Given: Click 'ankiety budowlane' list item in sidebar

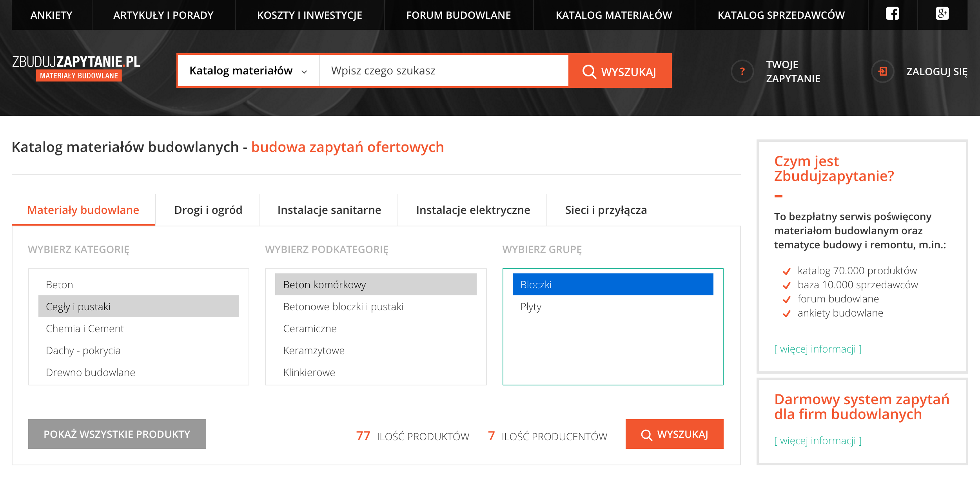Looking at the screenshot, I should tap(840, 313).
